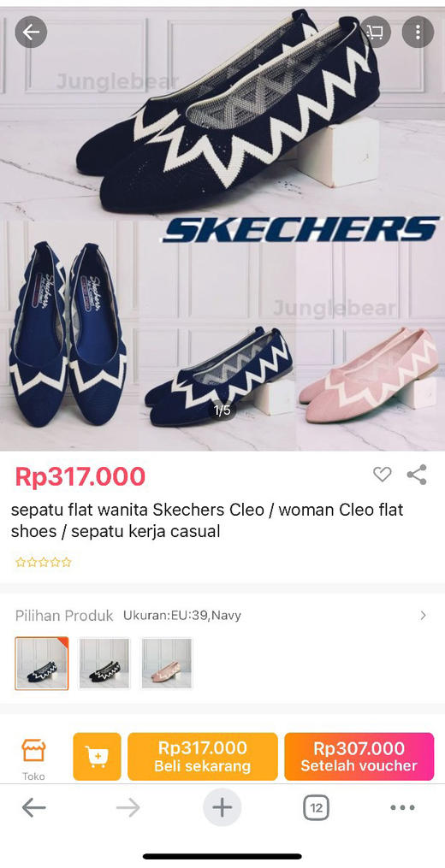Choose the pink shoe variant thumbnail

pyautogui.click(x=167, y=663)
